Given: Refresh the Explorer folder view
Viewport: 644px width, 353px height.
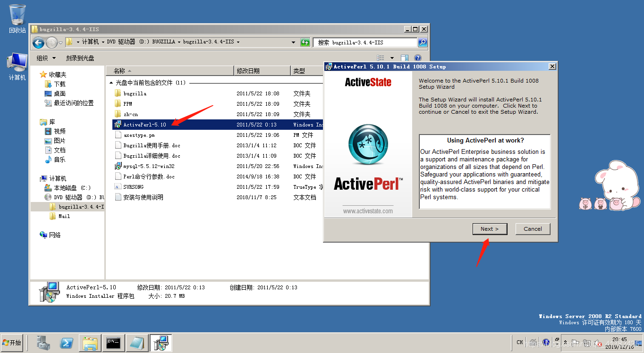Looking at the screenshot, I should pos(305,42).
